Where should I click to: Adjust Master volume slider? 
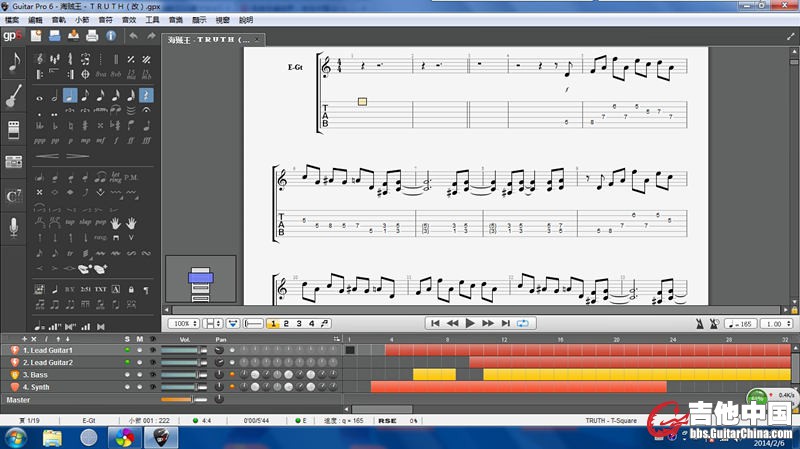coord(184,400)
